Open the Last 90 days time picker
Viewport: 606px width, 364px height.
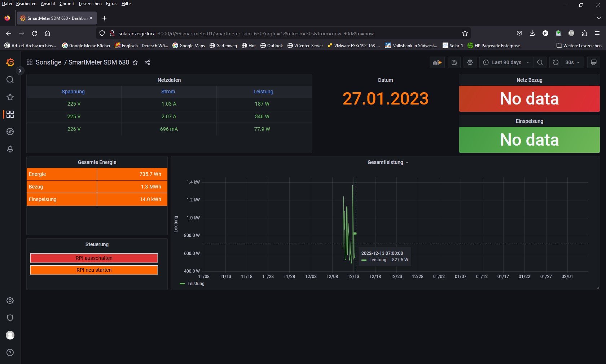(506, 62)
